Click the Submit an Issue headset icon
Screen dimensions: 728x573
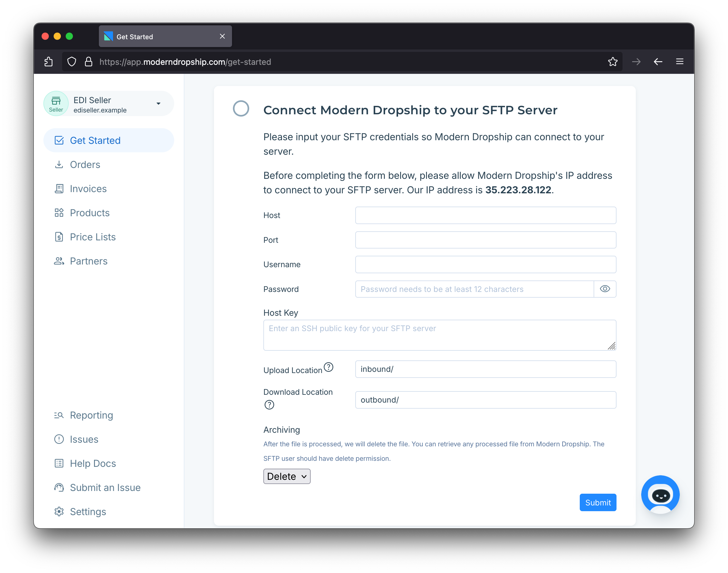coord(59,488)
